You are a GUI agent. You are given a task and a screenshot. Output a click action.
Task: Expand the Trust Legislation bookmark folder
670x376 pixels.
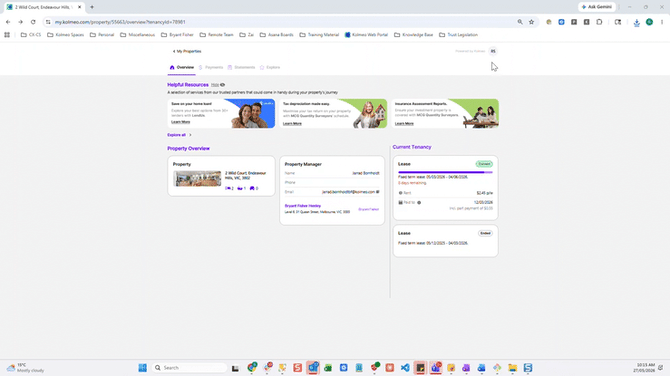coord(458,35)
